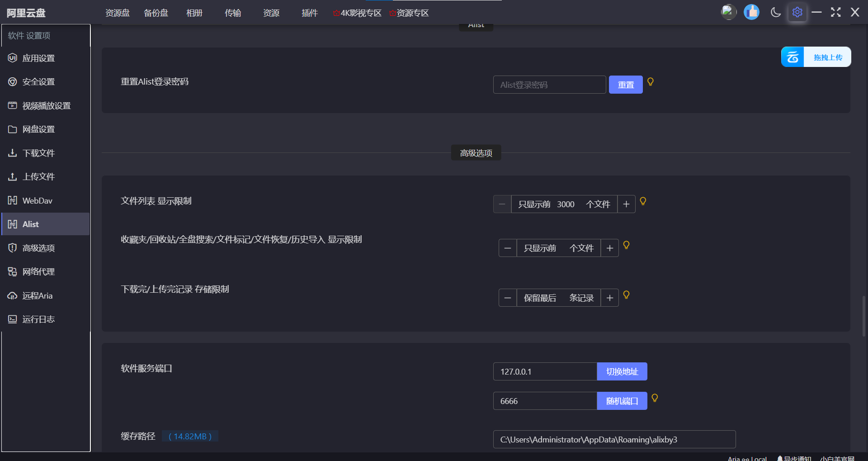Click the user avatar icon

pos(729,12)
